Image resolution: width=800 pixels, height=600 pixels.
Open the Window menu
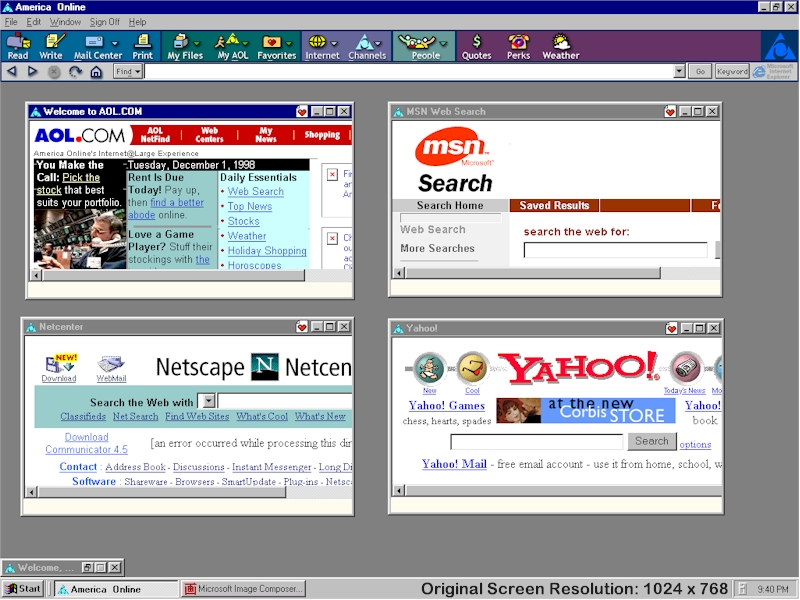(65, 22)
